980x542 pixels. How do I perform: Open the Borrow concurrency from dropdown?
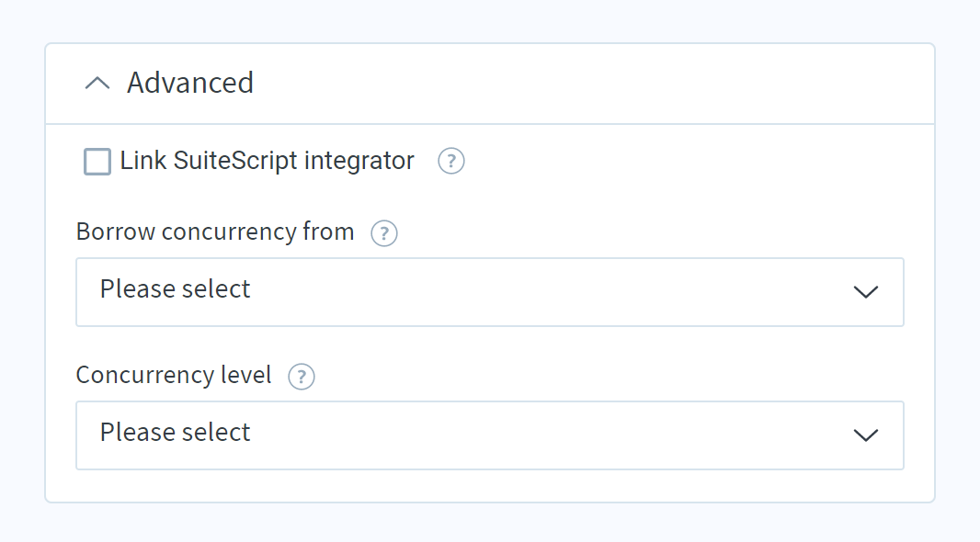pos(490,291)
